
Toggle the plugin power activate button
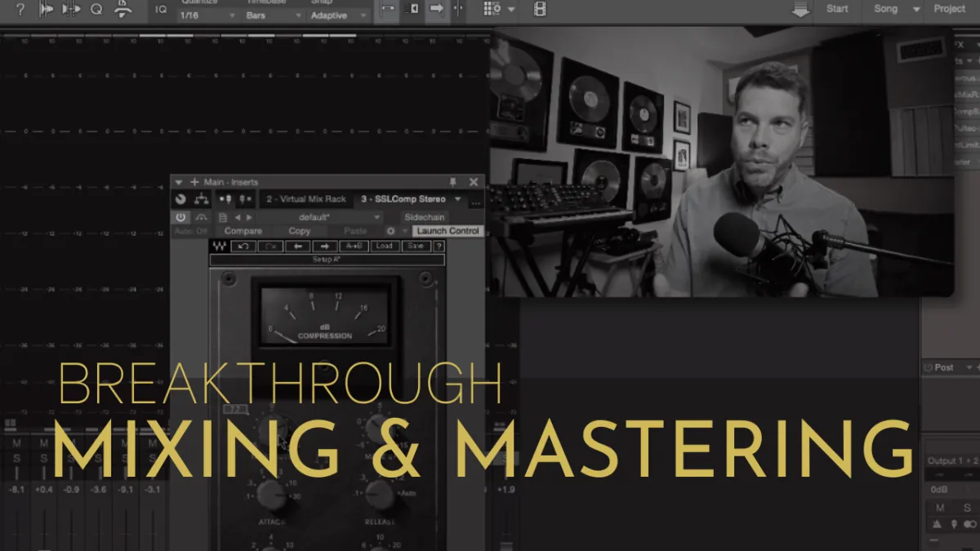coord(180,218)
